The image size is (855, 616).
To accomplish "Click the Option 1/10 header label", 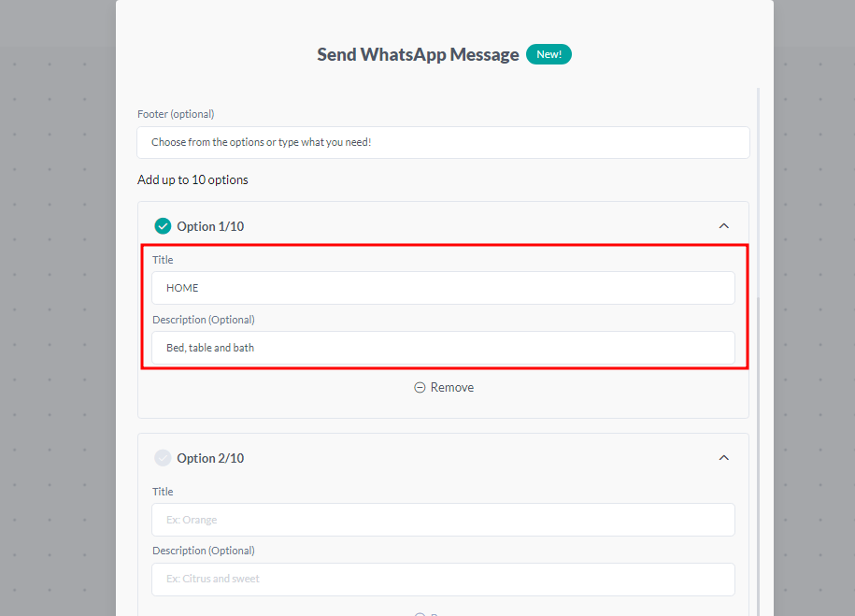I will (212, 225).
